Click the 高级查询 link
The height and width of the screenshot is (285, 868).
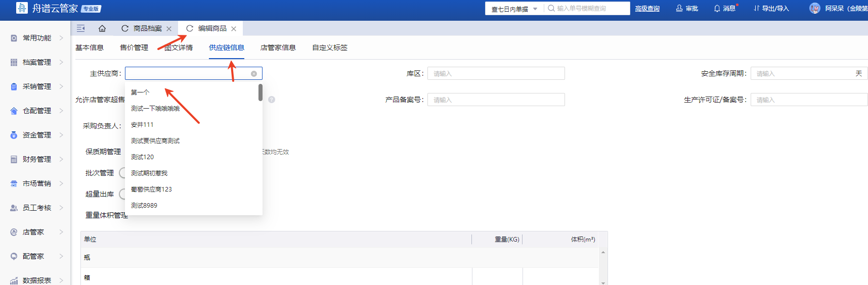647,9
